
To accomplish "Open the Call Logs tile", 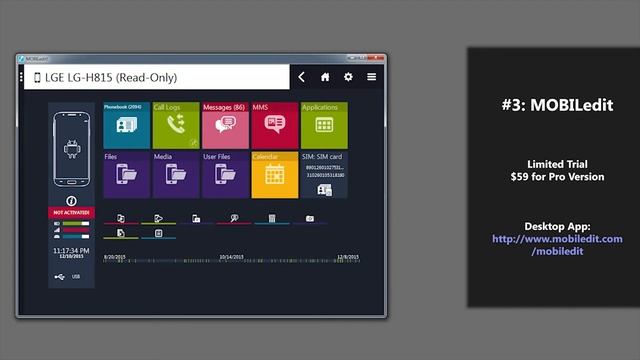I will tap(176, 125).
